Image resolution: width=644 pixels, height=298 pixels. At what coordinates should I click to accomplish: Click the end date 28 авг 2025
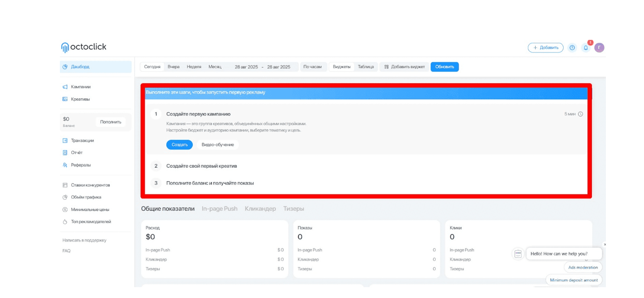[278, 67]
